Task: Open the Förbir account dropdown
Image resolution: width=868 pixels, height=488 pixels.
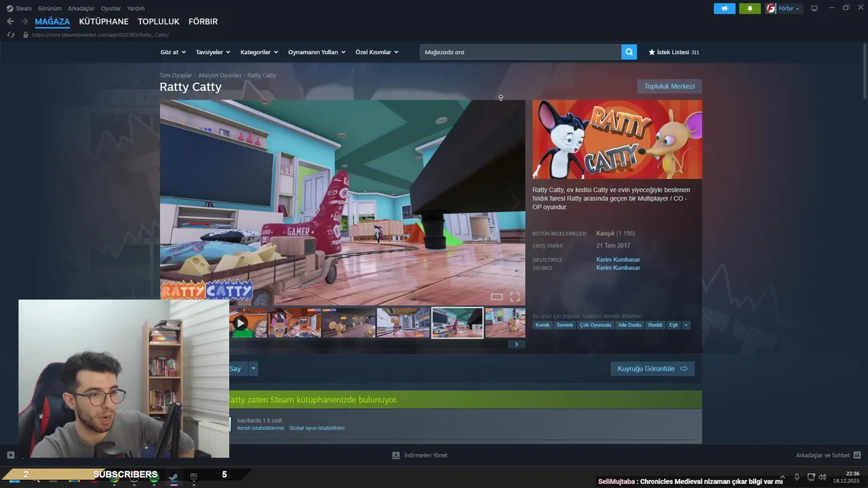Action: click(x=789, y=9)
